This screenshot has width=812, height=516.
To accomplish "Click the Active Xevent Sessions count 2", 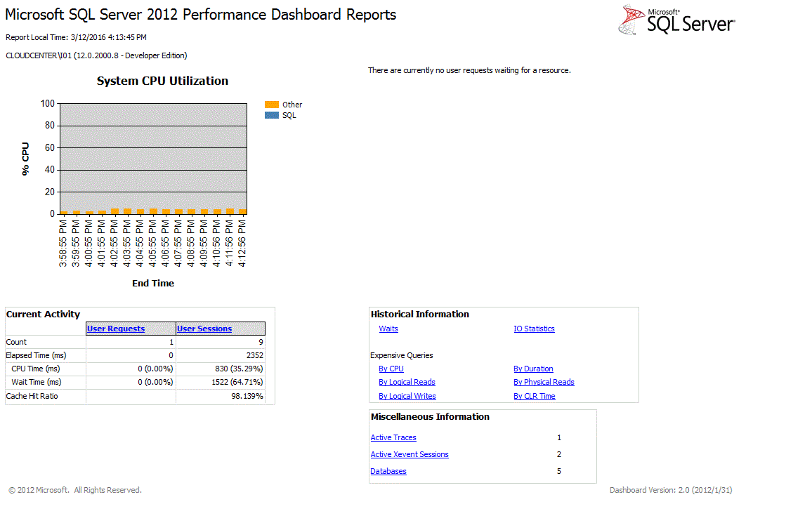I will (558, 454).
